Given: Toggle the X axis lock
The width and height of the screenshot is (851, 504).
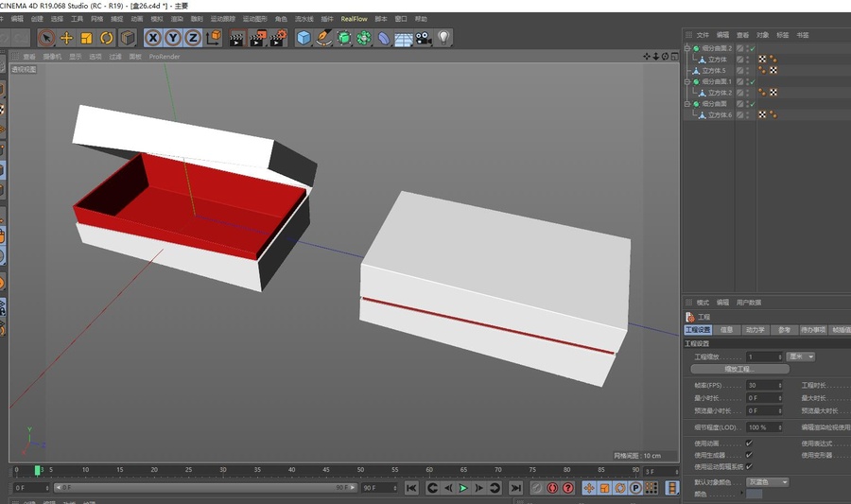Looking at the screenshot, I should 153,38.
